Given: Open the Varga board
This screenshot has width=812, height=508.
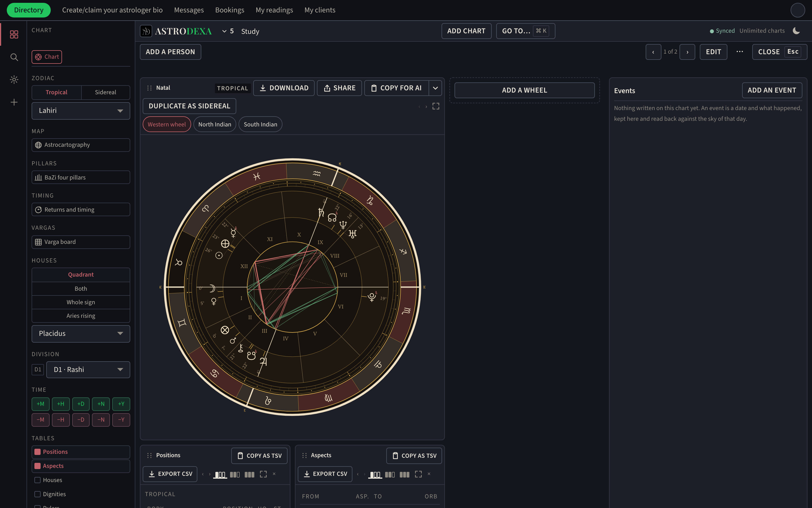Looking at the screenshot, I should pos(81,242).
